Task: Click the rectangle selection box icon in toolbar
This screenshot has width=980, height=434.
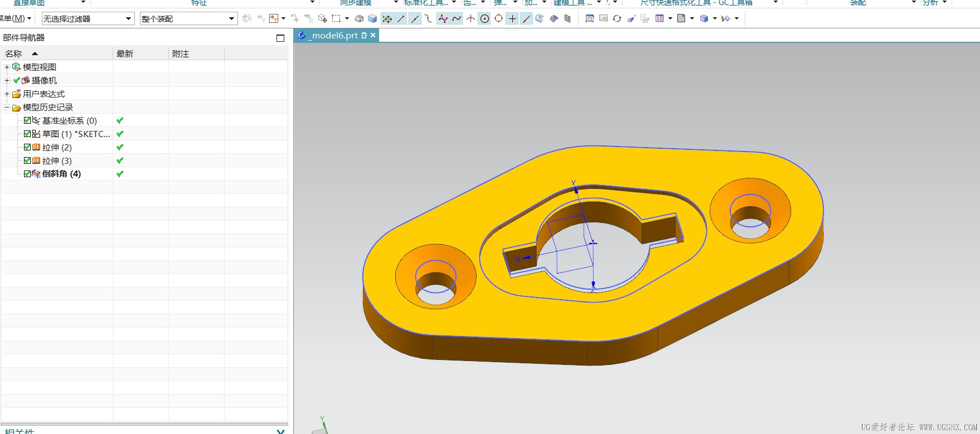Action: click(x=336, y=18)
